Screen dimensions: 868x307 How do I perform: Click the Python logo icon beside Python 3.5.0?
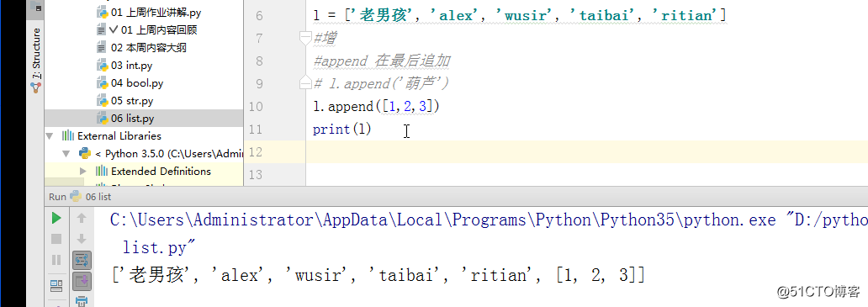[85, 153]
